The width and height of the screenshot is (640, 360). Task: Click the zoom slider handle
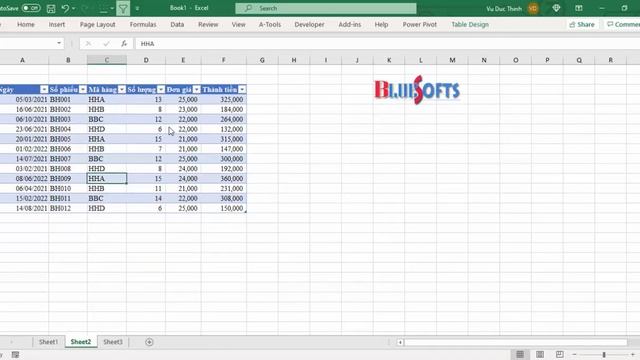click(x=604, y=355)
